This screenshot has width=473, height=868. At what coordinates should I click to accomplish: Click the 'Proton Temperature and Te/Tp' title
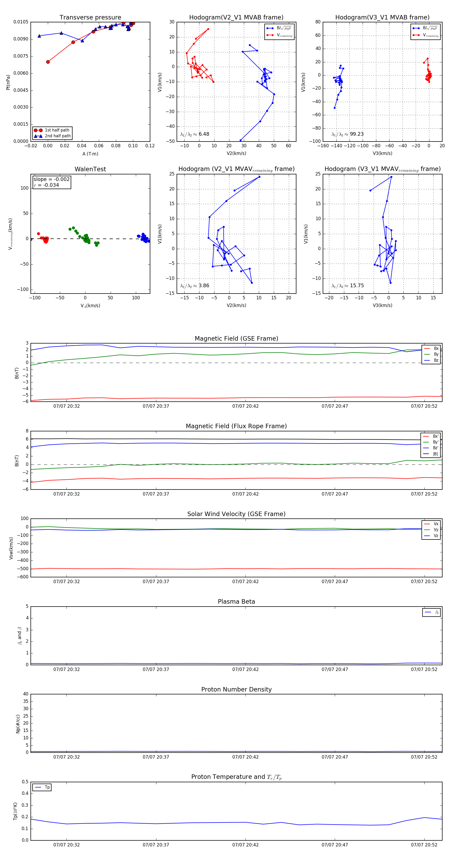pos(236,777)
